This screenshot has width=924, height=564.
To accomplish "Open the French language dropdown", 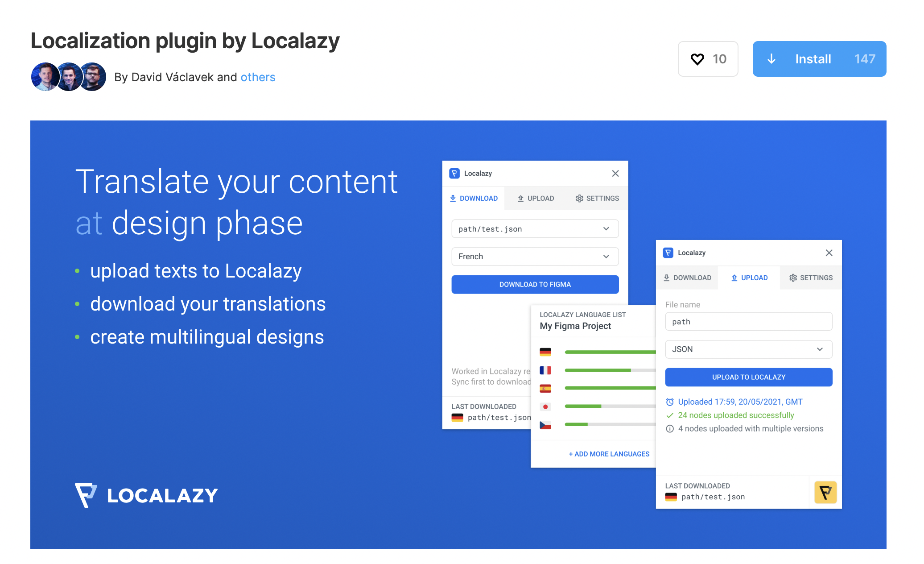I will click(535, 257).
